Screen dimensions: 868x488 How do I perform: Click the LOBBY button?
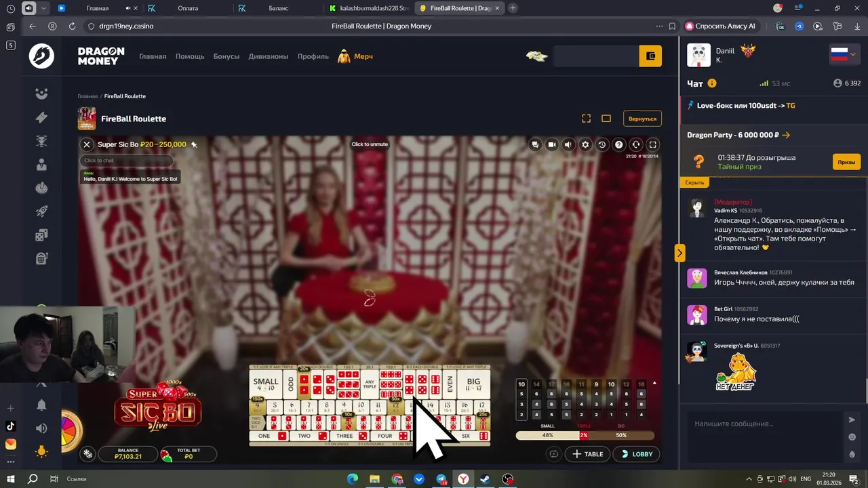tap(636, 454)
